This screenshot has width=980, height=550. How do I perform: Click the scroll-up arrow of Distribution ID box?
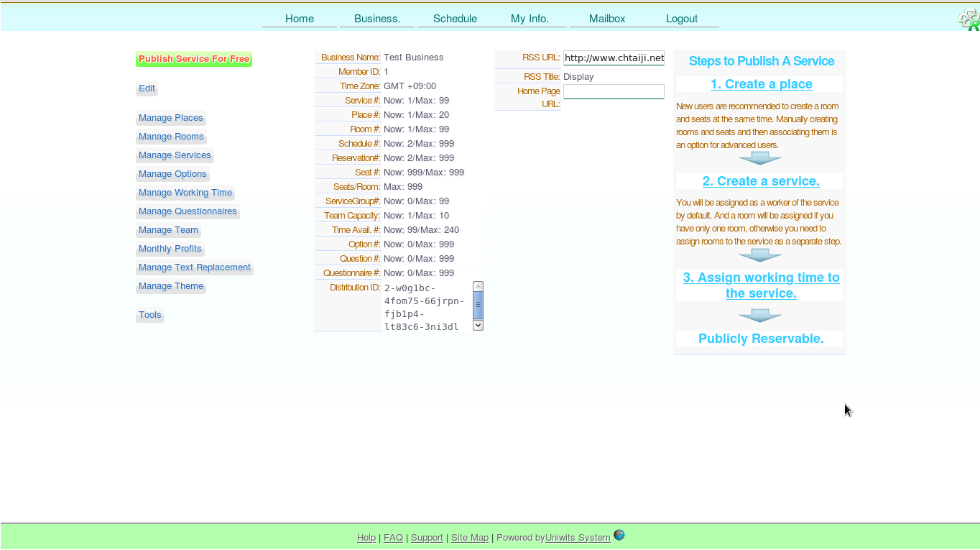pos(478,287)
